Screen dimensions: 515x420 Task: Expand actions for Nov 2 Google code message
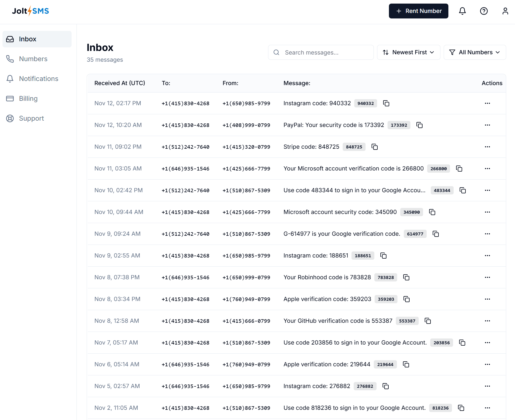pyautogui.click(x=487, y=408)
